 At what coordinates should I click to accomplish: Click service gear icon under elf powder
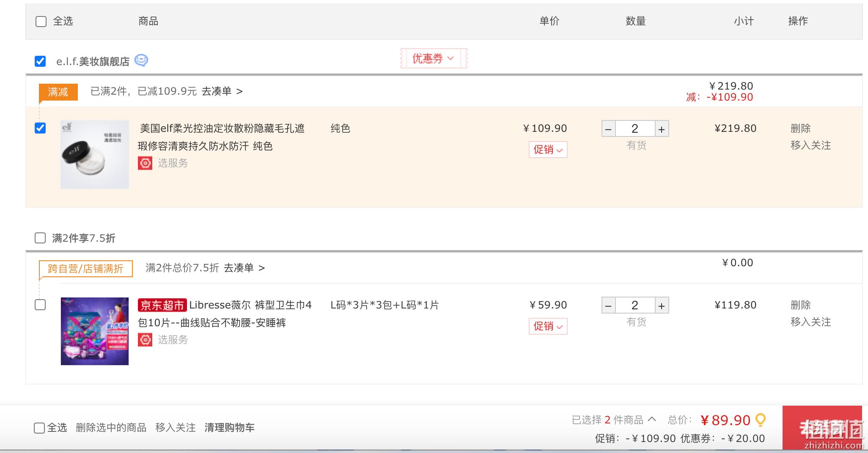click(x=145, y=163)
